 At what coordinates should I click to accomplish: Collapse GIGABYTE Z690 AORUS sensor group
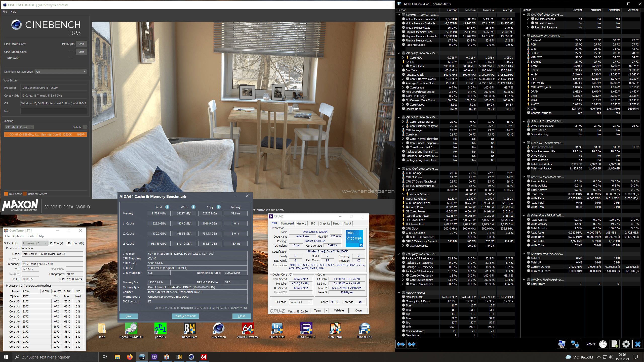coord(524,36)
